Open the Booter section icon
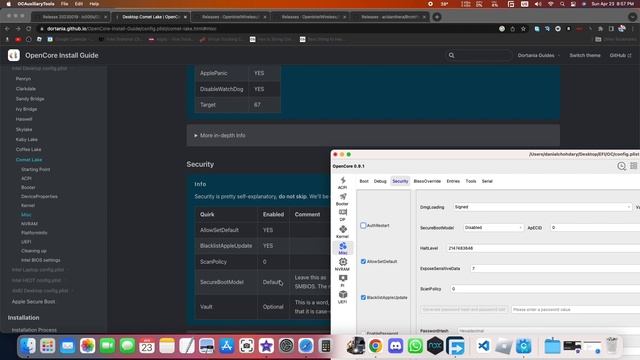 tap(342, 199)
